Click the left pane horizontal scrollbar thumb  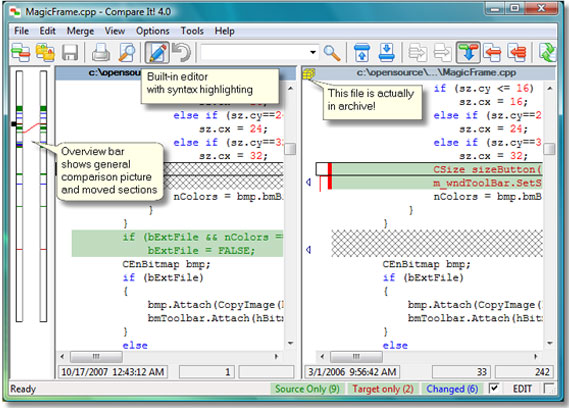pos(96,356)
